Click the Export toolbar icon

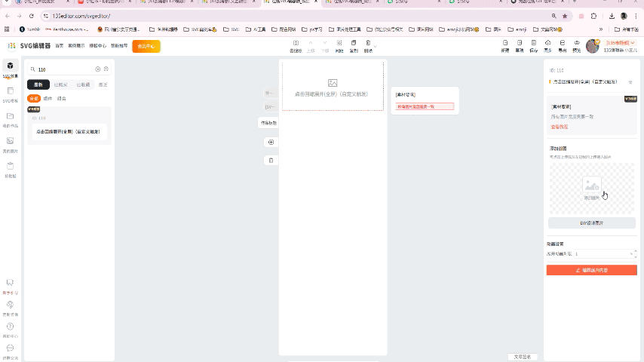[x=563, y=46]
